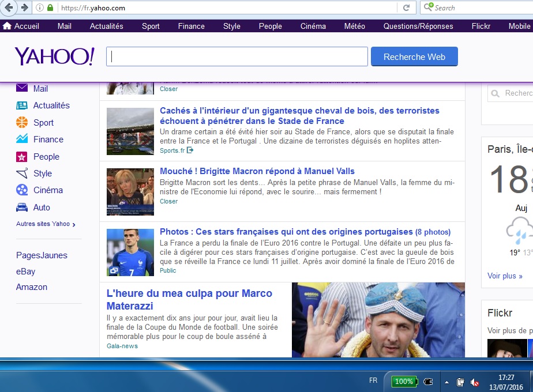Expand Autres sites Yahoo list
The width and height of the screenshot is (533, 392).
[46, 224]
